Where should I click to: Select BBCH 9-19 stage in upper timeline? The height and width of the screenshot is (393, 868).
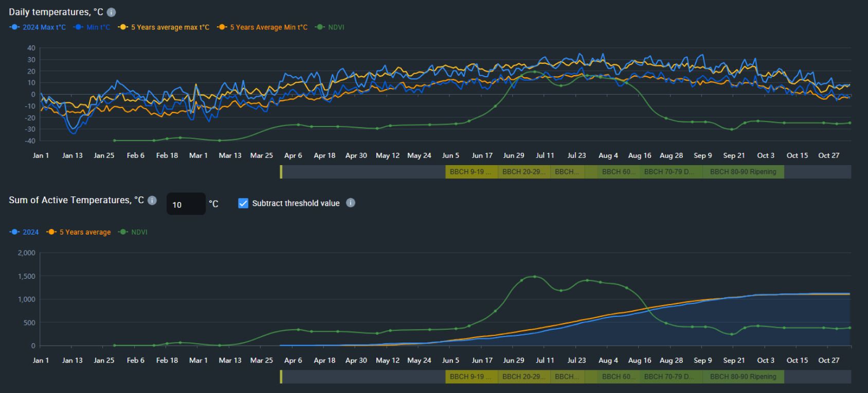(472, 172)
